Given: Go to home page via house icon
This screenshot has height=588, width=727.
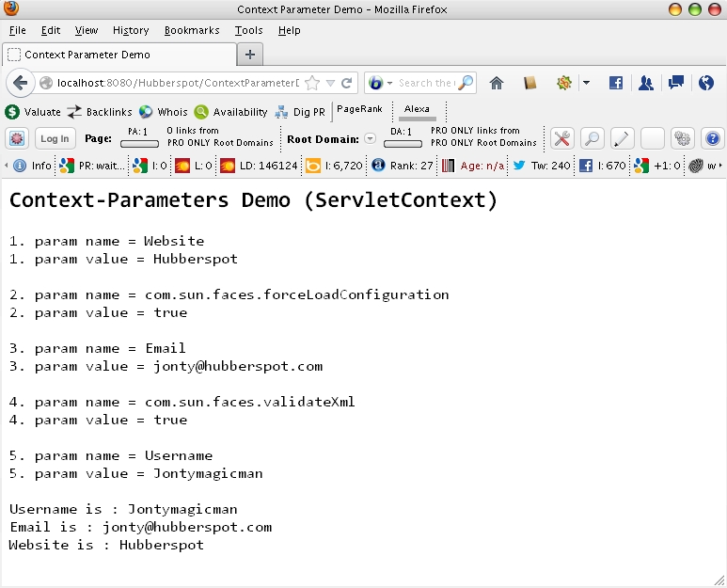Looking at the screenshot, I should (496, 83).
